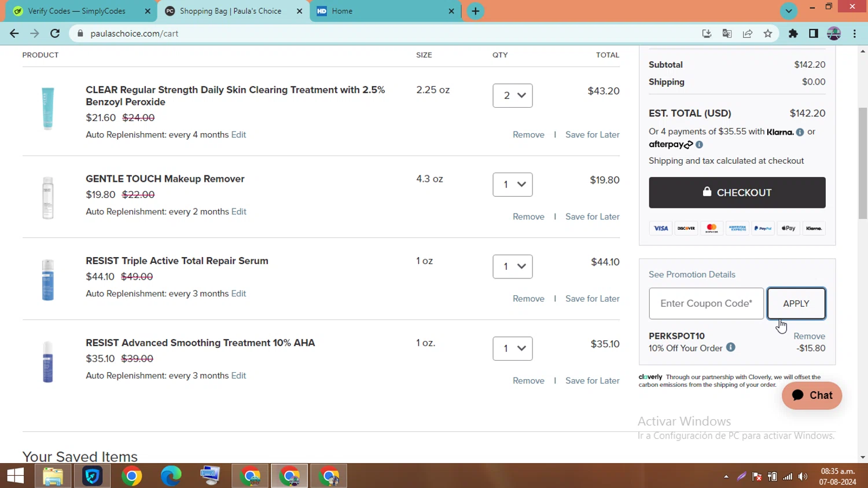
Task: Open Microsoft Edge from the taskbar
Action: 171,476
